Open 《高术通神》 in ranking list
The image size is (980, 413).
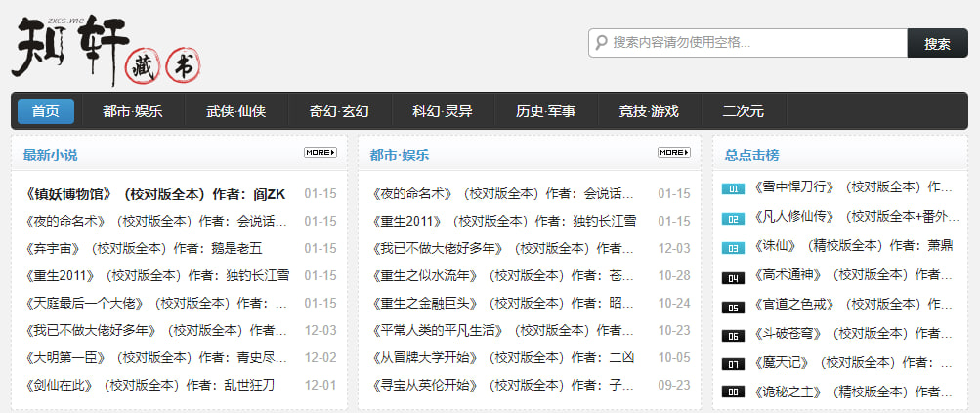[x=854, y=275]
